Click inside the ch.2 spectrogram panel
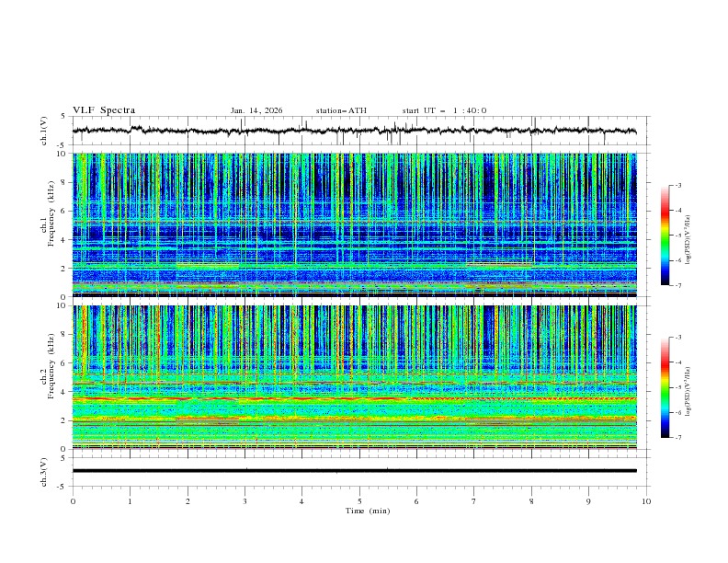The height and width of the screenshot is (563, 728). (358, 376)
